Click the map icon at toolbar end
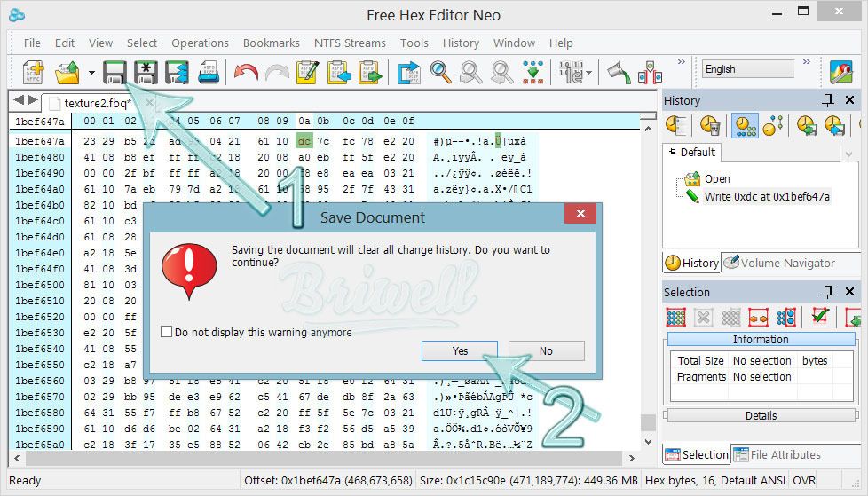 pyautogui.click(x=840, y=73)
